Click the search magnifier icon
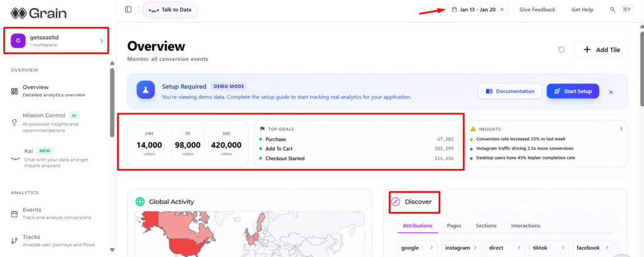The image size is (644, 257). pos(613,9)
